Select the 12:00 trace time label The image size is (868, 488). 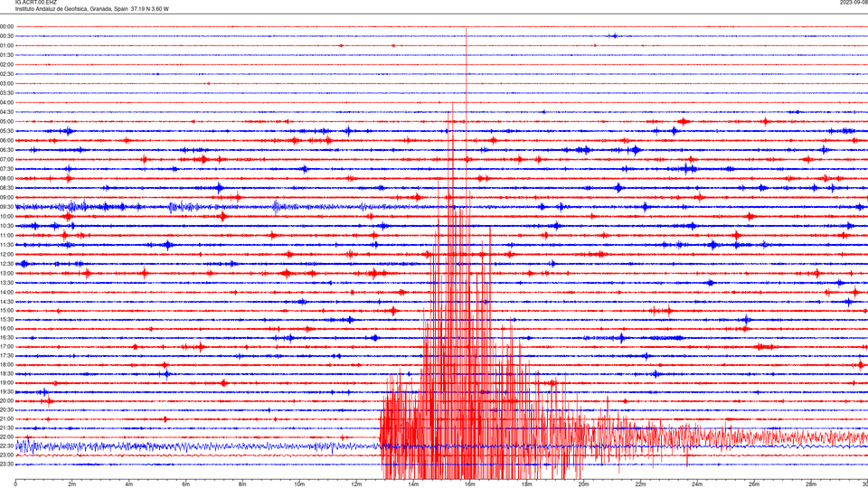pos(6,255)
